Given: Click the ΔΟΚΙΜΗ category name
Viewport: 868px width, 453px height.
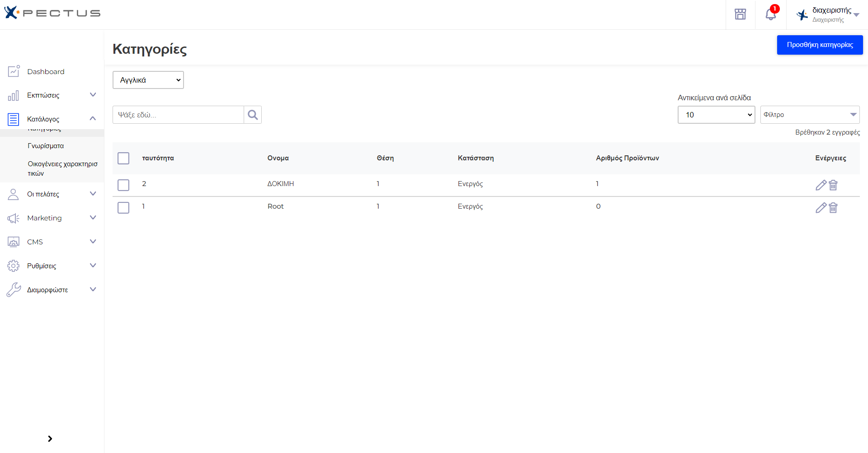Looking at the screenshot, I should pyautogui.click(x=280, y=184).
